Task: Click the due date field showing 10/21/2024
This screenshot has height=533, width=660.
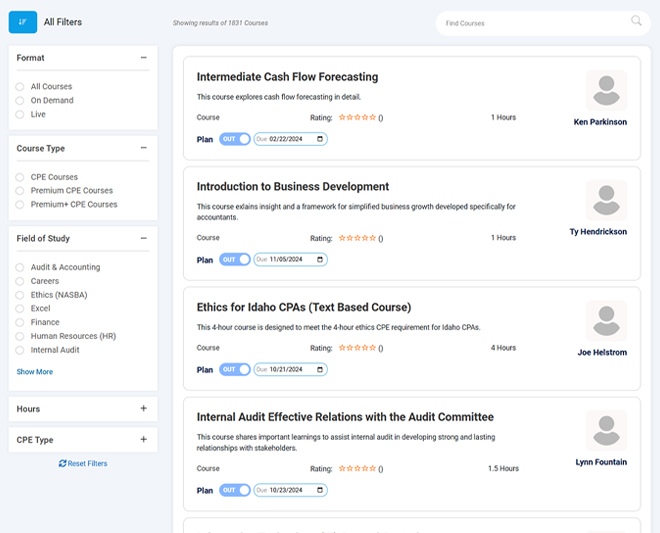Action: [290, 369]
